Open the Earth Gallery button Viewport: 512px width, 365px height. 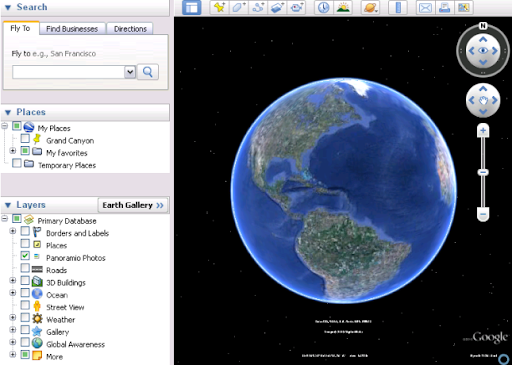pos(133,205)
